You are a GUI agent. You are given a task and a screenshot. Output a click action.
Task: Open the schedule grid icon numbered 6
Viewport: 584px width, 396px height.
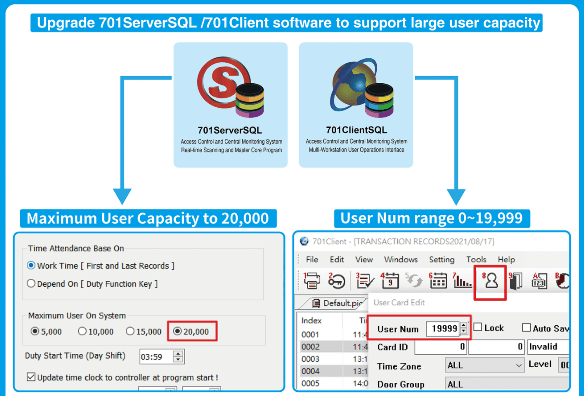coord(438,281)
